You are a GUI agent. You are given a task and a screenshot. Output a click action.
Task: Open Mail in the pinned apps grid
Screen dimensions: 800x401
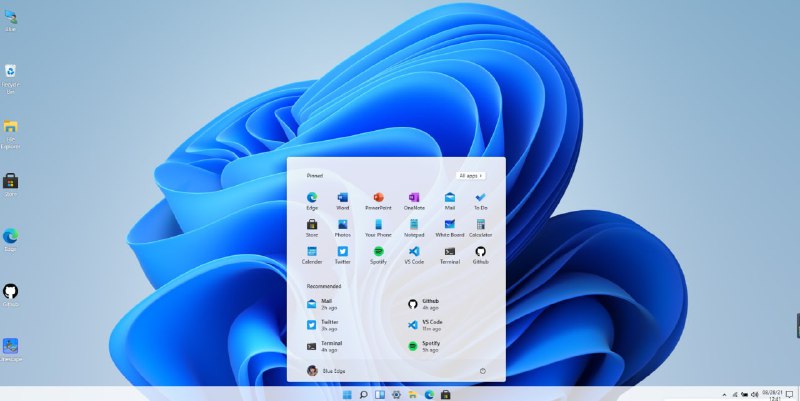pos(449,200)
